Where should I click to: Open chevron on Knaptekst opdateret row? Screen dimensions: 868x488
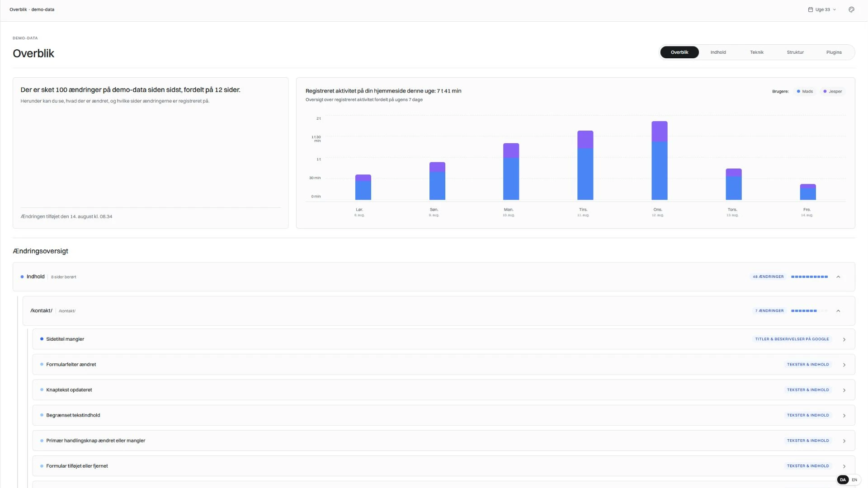(x=844, y=390)
